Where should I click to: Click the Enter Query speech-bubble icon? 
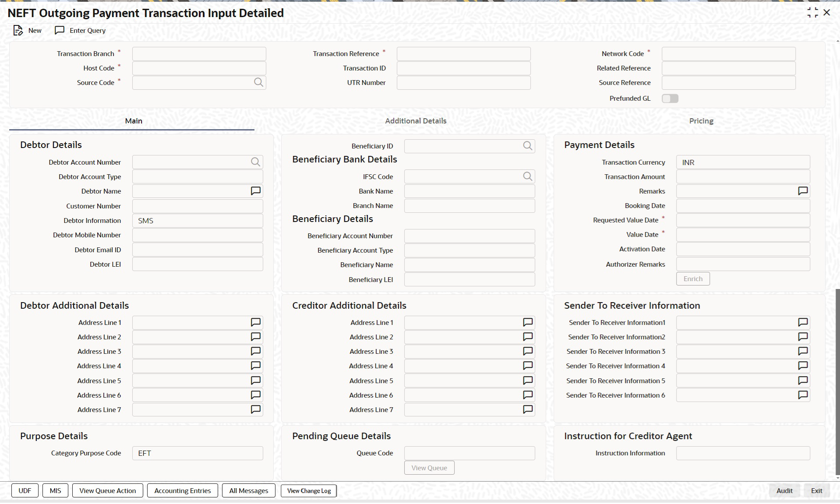click(60, 30)
